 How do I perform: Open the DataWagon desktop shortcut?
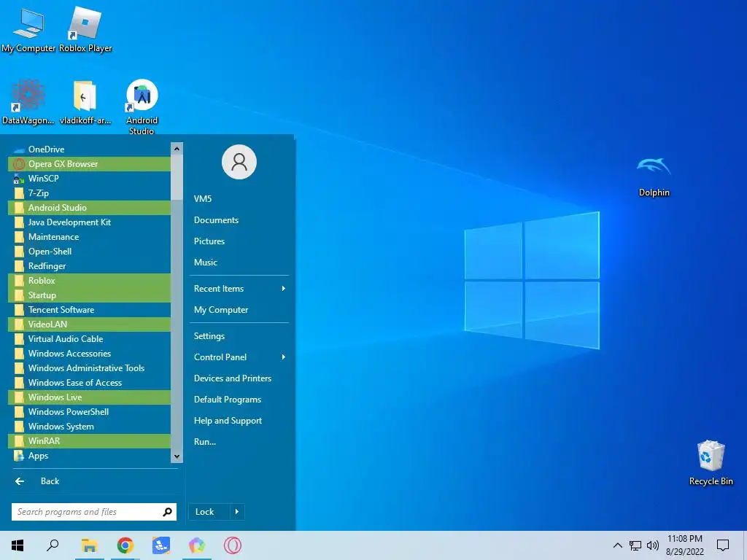tap(28, 102)
